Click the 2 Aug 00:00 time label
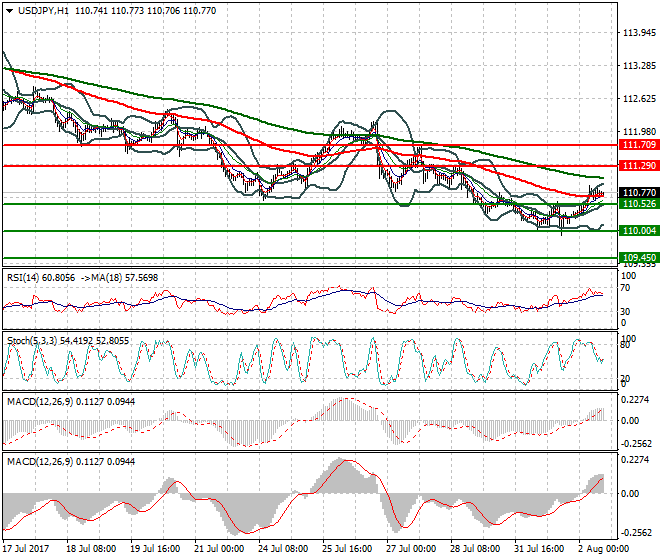660x560 pixels. tap(603, 549)
